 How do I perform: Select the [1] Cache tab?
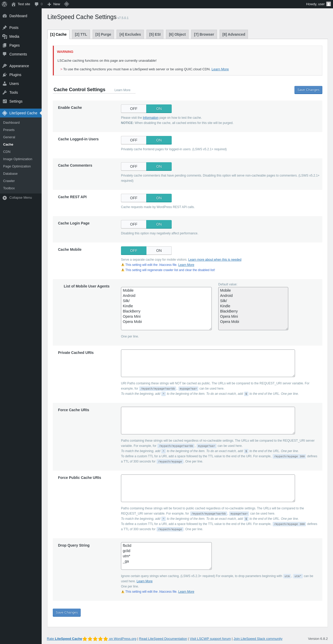tap(58, 34)
